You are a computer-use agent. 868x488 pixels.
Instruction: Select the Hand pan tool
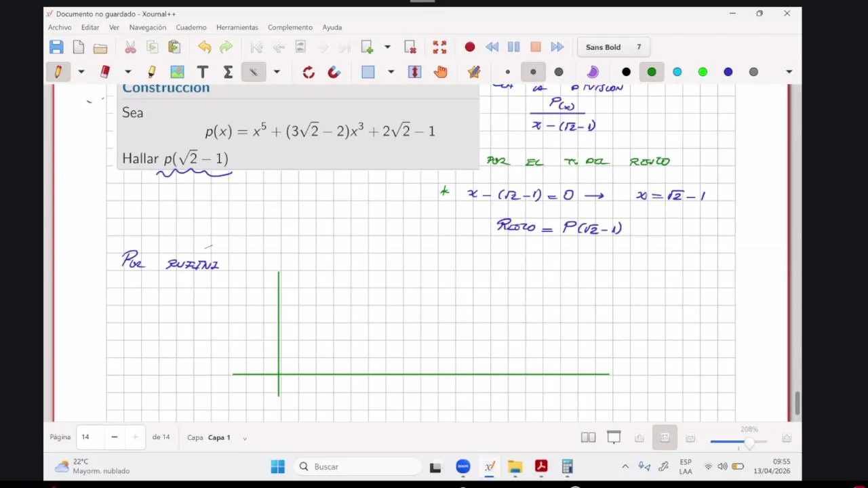point(441,72)
